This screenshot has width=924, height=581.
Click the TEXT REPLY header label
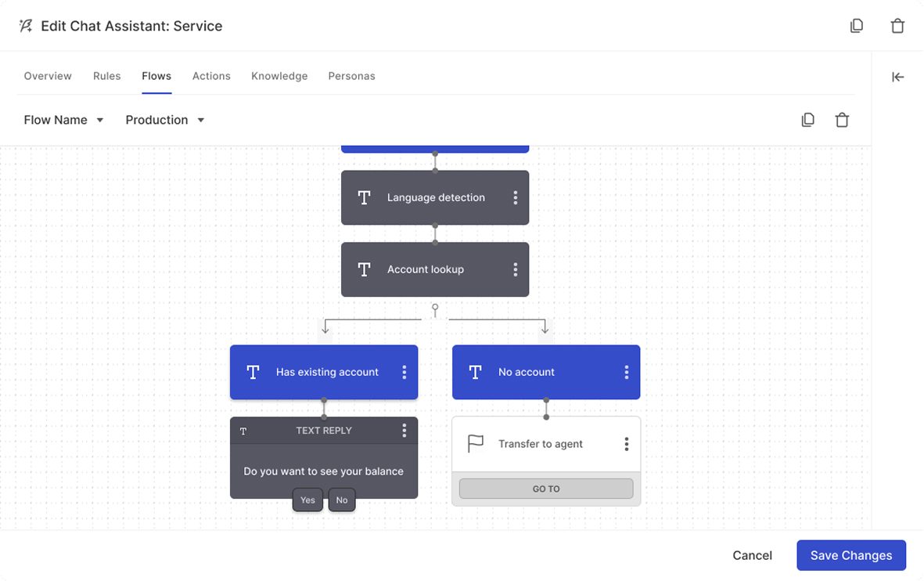pos(324,431)
